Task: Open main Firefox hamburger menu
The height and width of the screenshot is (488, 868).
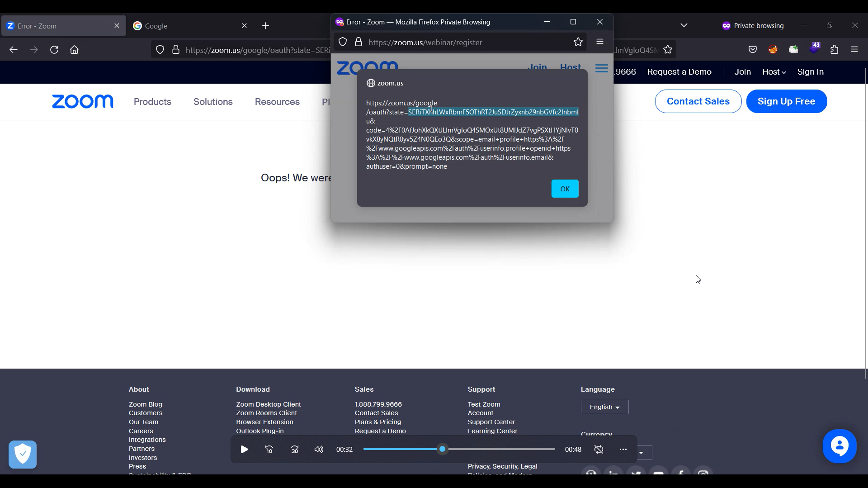Action: pyautogui.click(x=854, y=50)
